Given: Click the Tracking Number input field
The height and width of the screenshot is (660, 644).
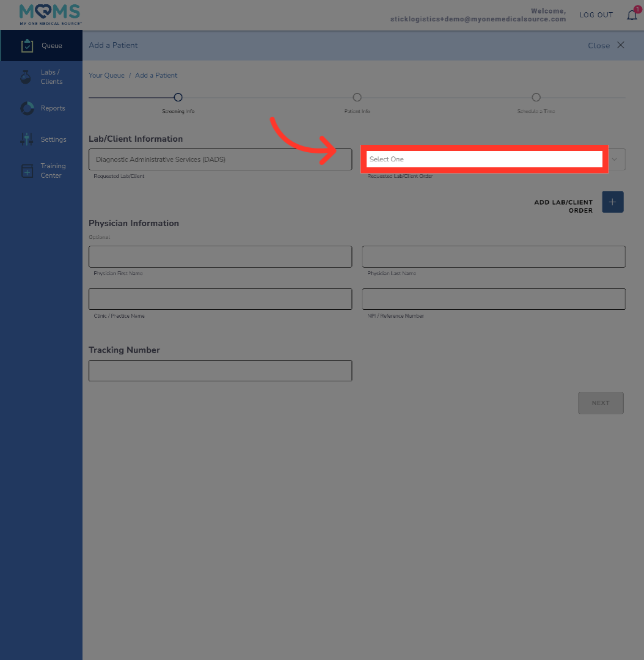Looking at the screenshot, I should [220, 370].
